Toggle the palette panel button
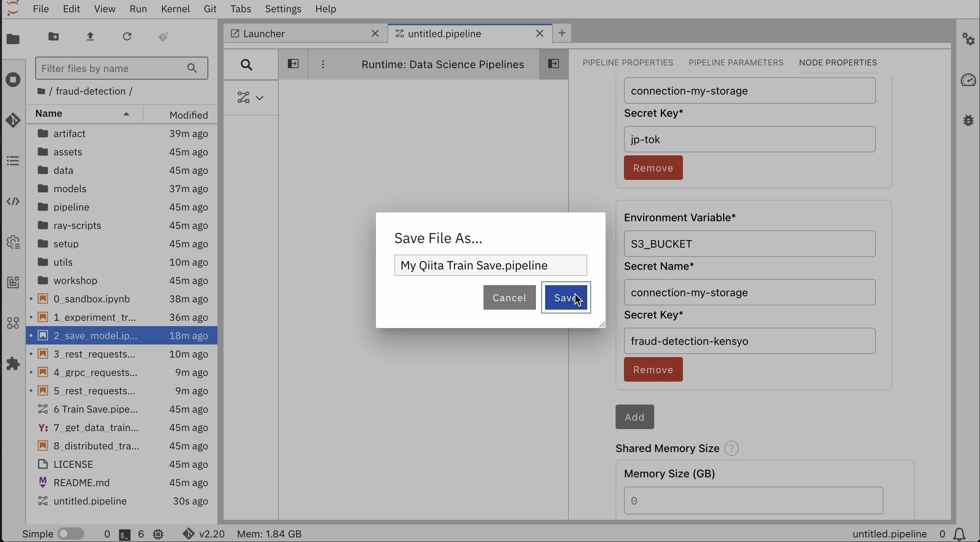 [293, 64]
